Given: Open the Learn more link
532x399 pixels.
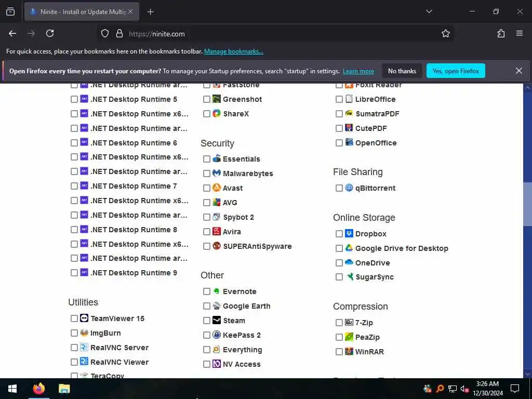Looking at the screenshot, I should click(358, 71).
